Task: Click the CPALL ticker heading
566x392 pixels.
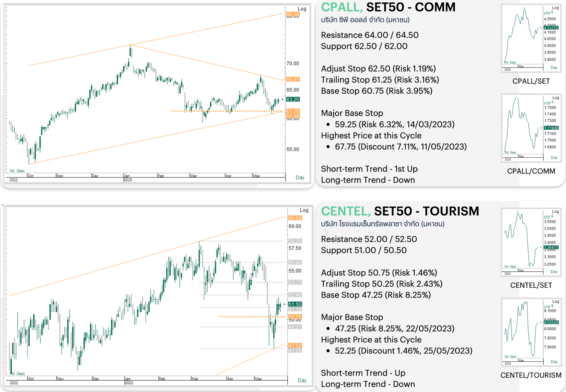Action: [342, 7]
